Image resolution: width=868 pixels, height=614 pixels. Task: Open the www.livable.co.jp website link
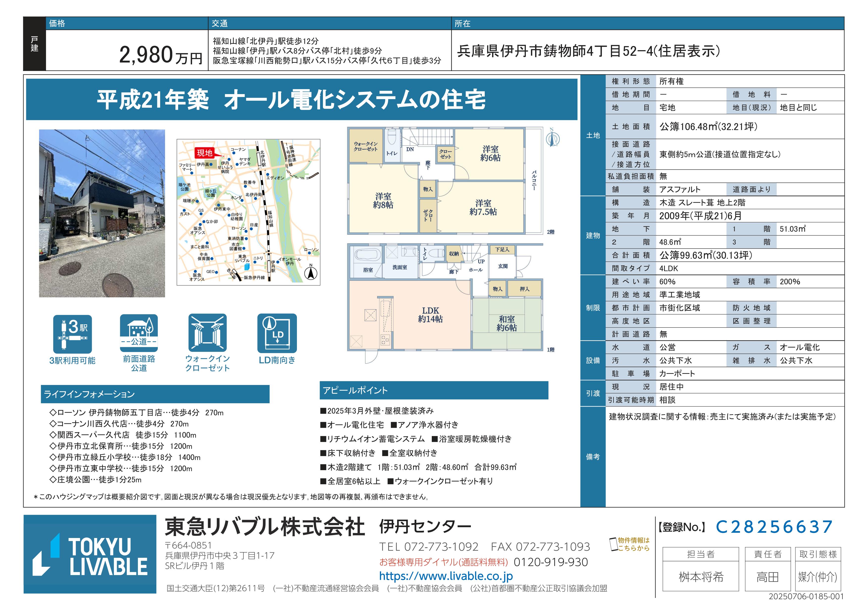(x=446, y=576)
